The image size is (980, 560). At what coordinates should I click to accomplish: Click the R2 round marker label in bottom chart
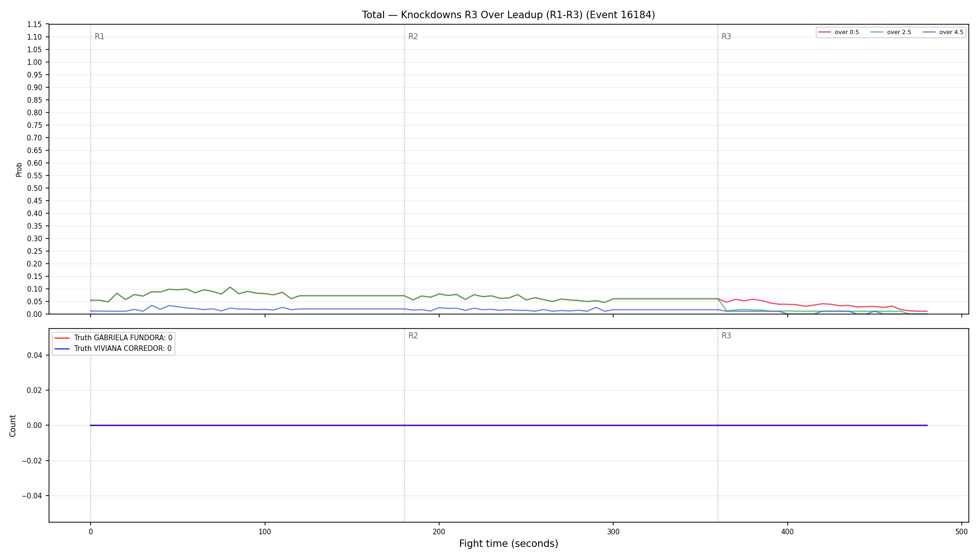tap(413, 336)
